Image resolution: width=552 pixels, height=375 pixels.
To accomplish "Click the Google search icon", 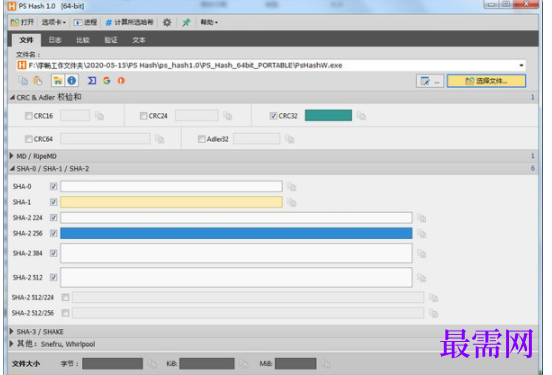I will pyautogui.click(x=107, y=81).
